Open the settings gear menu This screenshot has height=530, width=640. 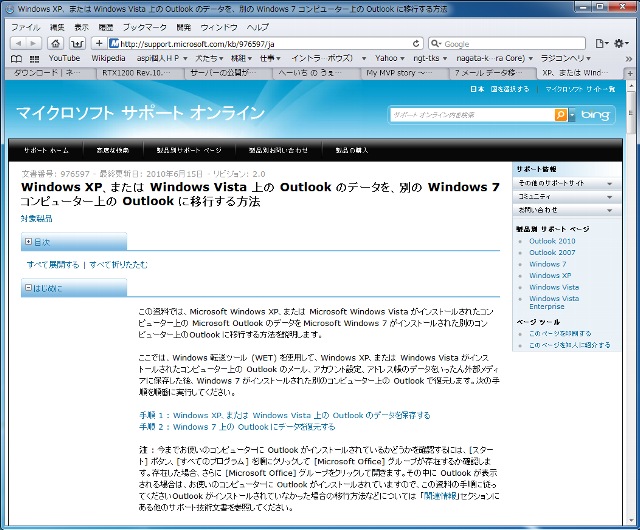(x=622, y=44)
